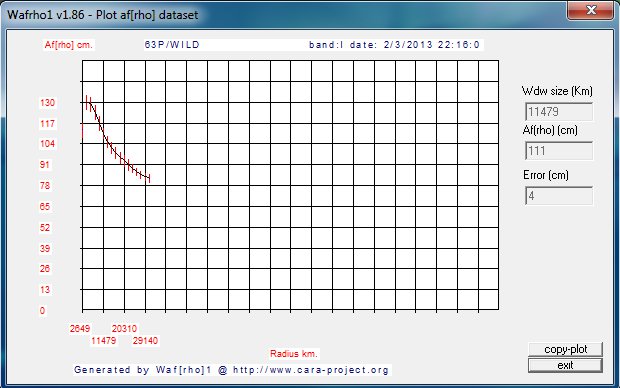Click the 11479 radius axis label
620x388 pixels.
click(104, 341)
